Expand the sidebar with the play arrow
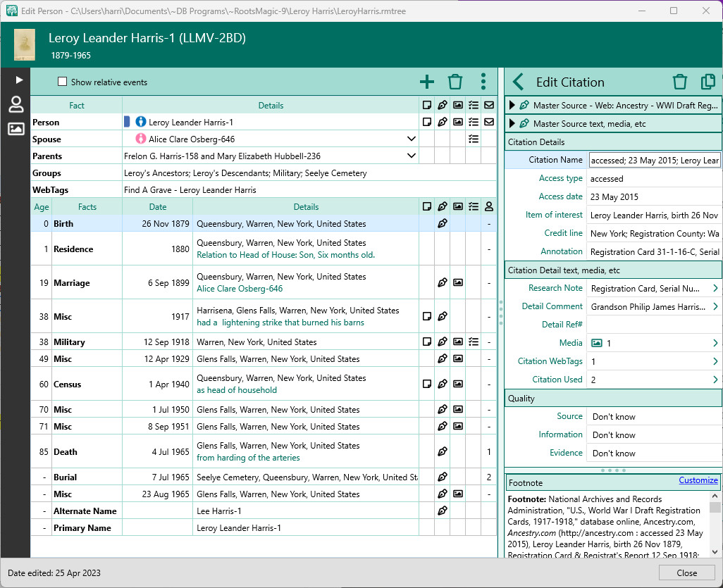The image size is (723, 588). pos(19,80)
